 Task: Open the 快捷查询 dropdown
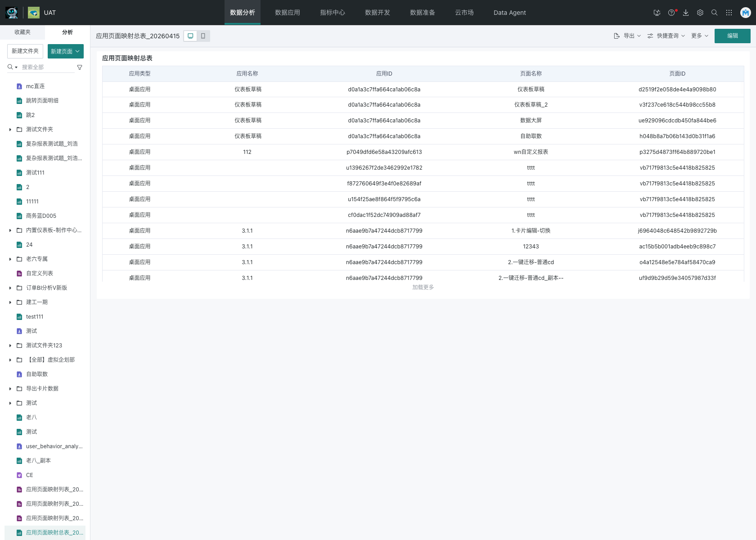666,36
